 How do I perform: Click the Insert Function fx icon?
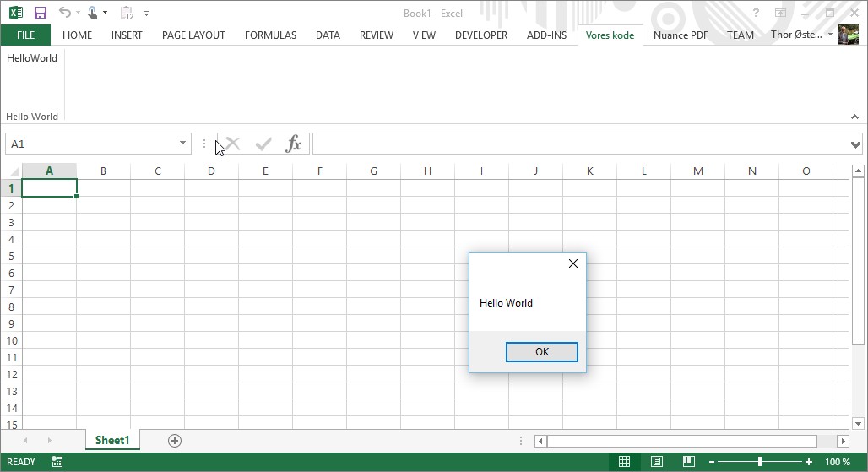tap(293, 144)
